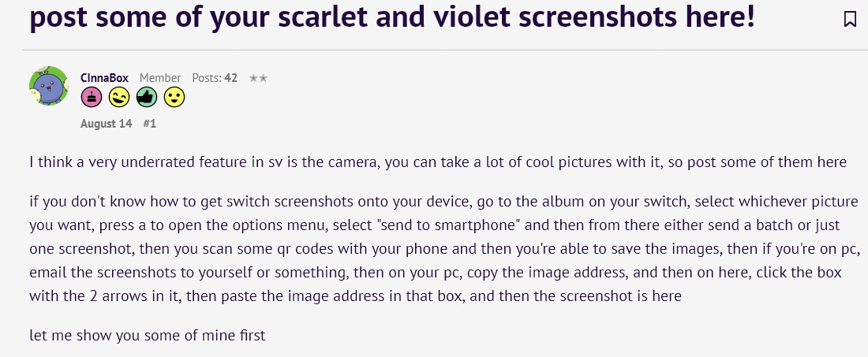Screen dimensions: 868x357
Task: Click the Posts: 42 count
Action: click(x=215, y=79)
